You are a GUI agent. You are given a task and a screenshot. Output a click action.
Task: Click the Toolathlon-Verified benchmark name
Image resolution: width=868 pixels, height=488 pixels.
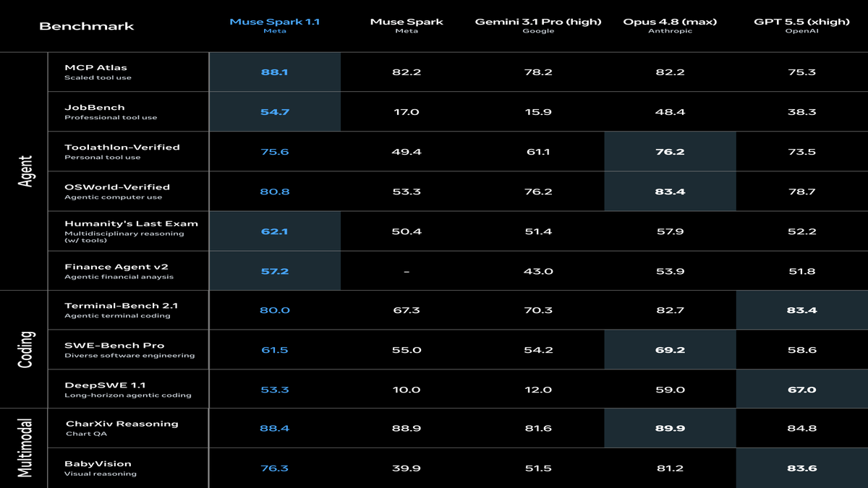click(x=122, y=147)
